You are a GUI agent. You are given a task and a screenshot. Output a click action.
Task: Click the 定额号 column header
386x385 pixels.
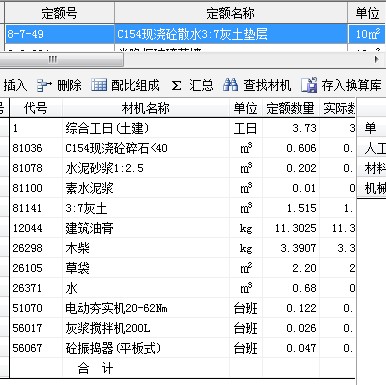pyautogui.click(x=59, y=13)
